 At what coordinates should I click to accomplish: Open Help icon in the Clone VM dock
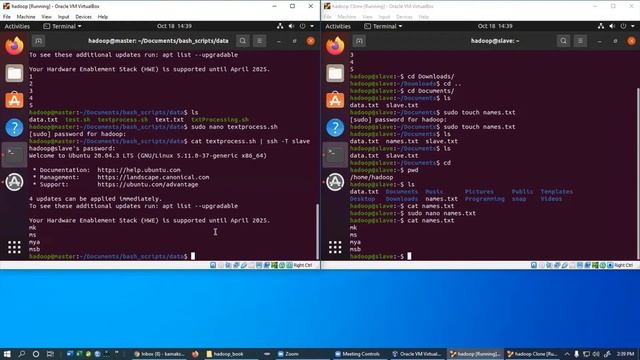pos(335,127)
